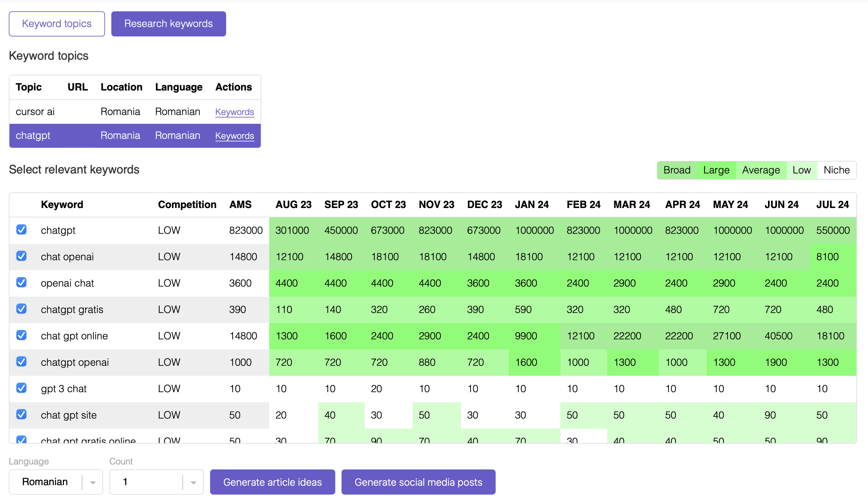Click chat gpt online MAY 24 value 27100
Image resolution: width=868 pixels, height=504 pixels.
pos(727,336)
